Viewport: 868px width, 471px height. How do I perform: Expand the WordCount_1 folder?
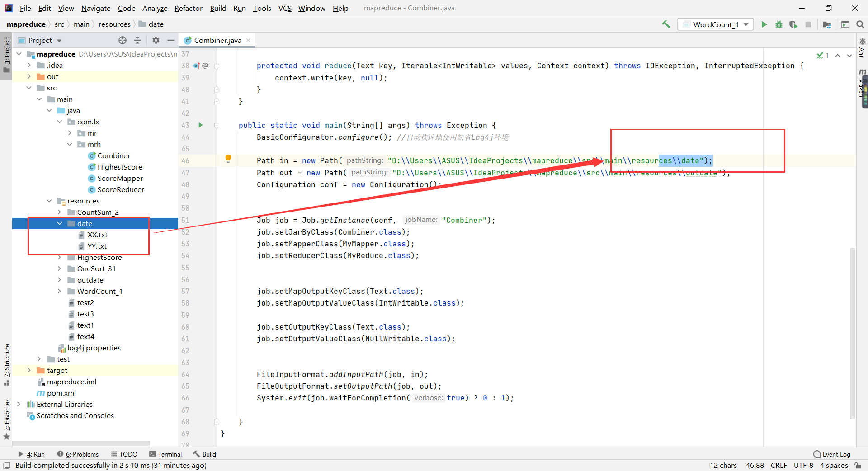(60, 291)
